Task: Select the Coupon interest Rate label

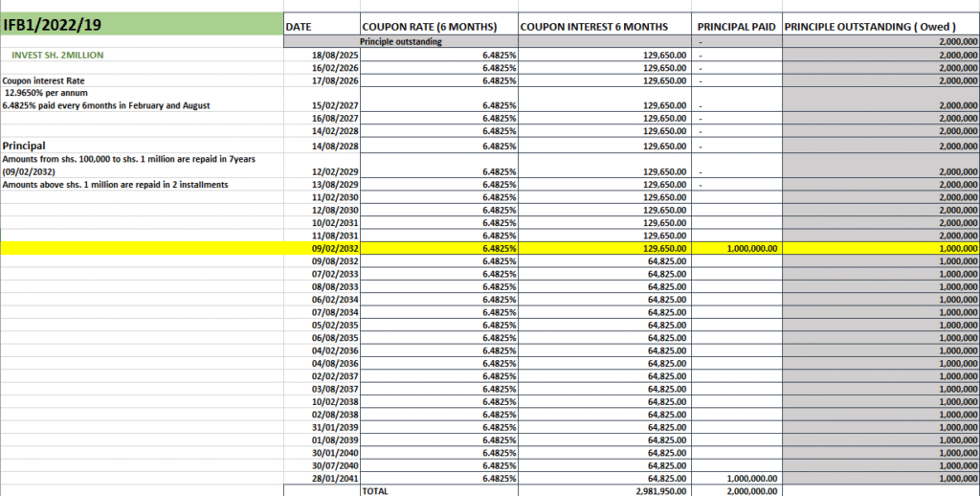Action: [42, 81]
